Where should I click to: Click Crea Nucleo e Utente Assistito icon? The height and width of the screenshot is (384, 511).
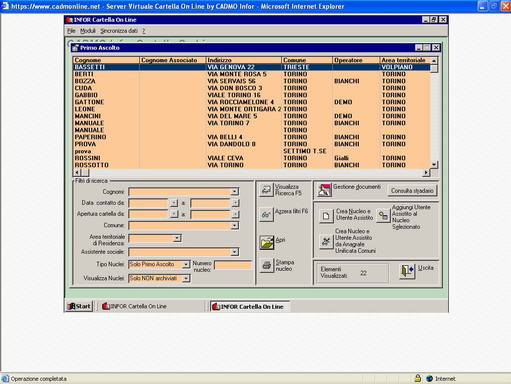click(x=326, y=216)
